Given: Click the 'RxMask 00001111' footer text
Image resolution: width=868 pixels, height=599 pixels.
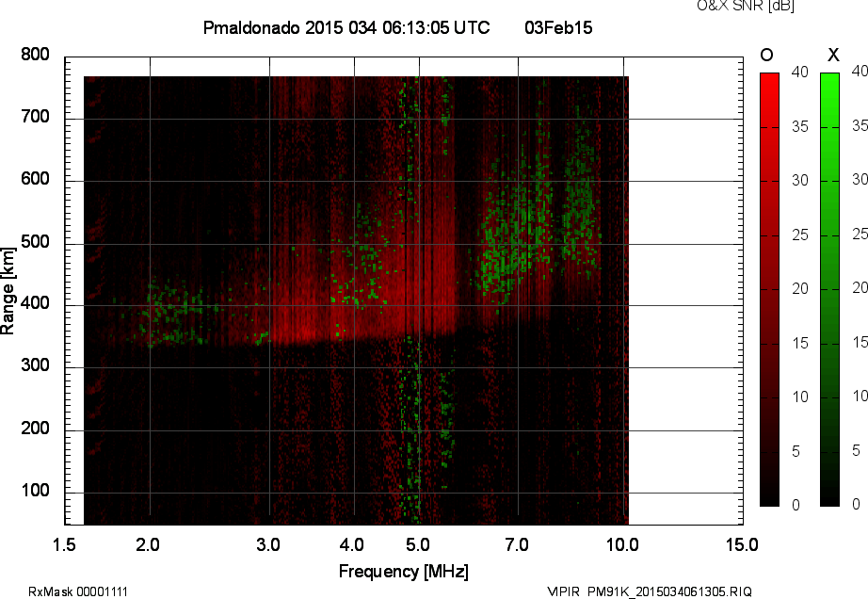Looking at the screenshot, I should click(x=78, y=591).
